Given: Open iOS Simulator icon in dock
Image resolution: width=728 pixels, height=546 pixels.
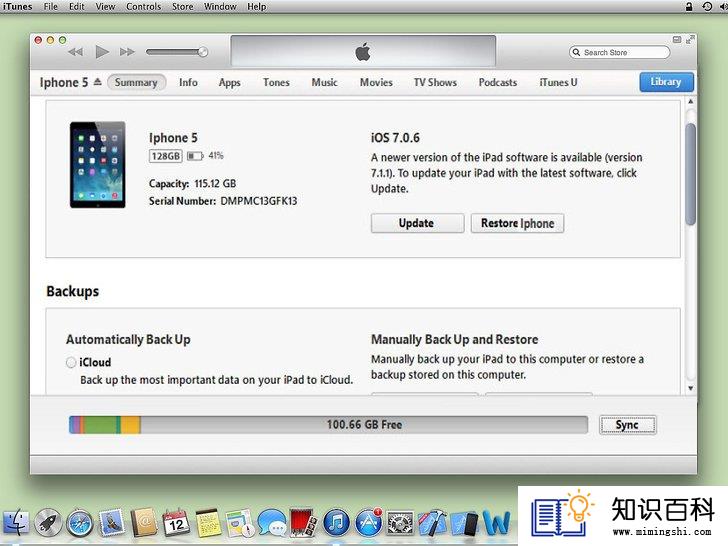Looking at the screenshot, I should pyautogui.click(x=464, y=523).
